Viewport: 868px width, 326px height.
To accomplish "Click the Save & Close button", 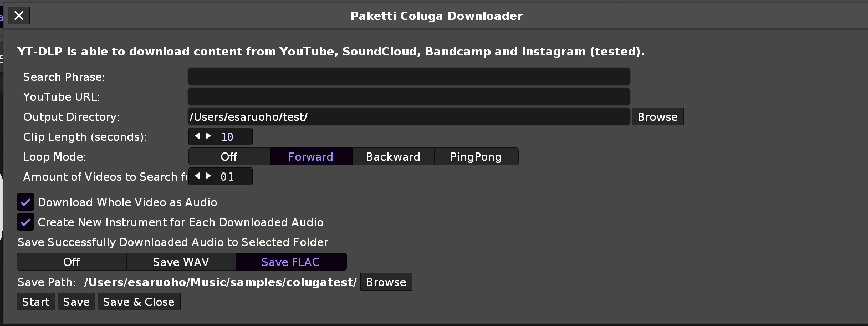I will 139,302.
